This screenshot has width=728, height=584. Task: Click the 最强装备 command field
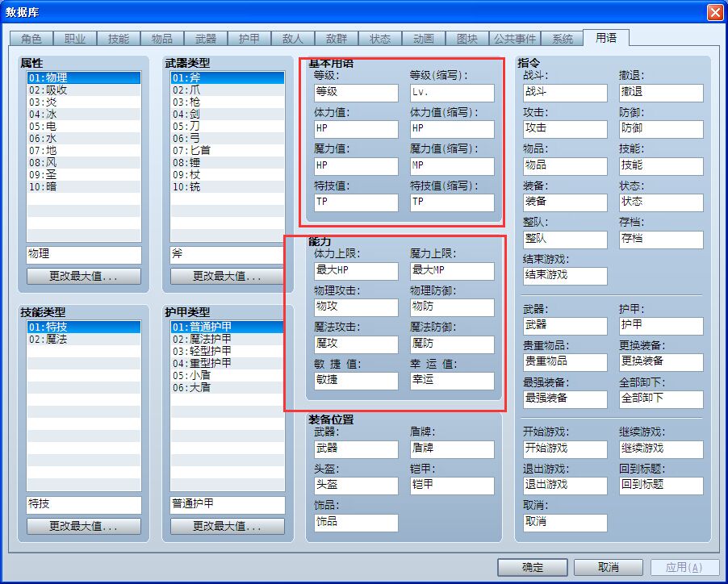tap(565, 399)
